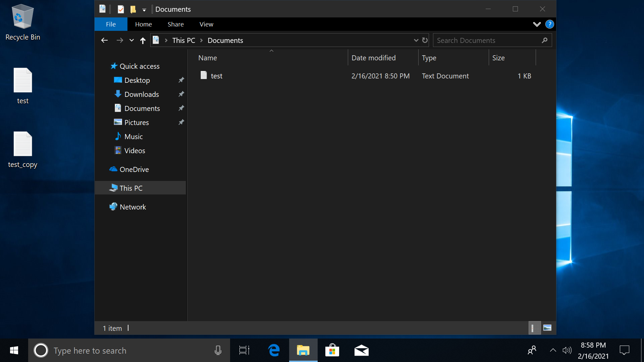The width and height of the screenshot is (644, 362).
Task: Sort files by Date modified column
Action: click(x=373, y=58)
